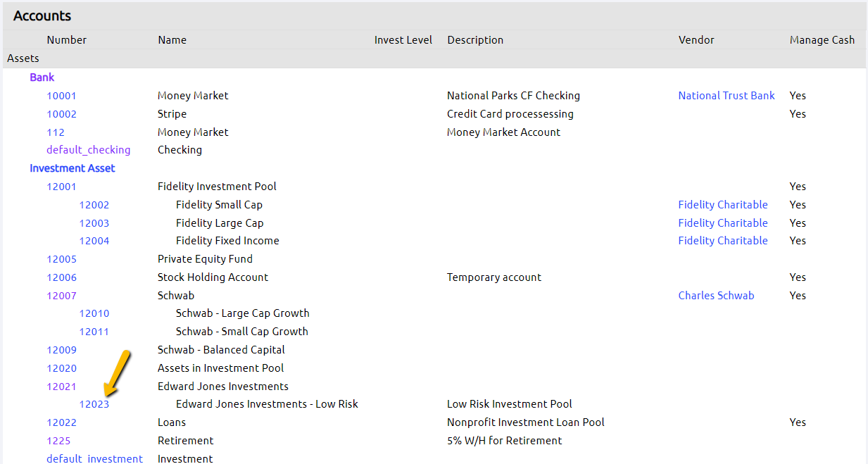
Task: Open account number 12021
Action: [61, 387]
